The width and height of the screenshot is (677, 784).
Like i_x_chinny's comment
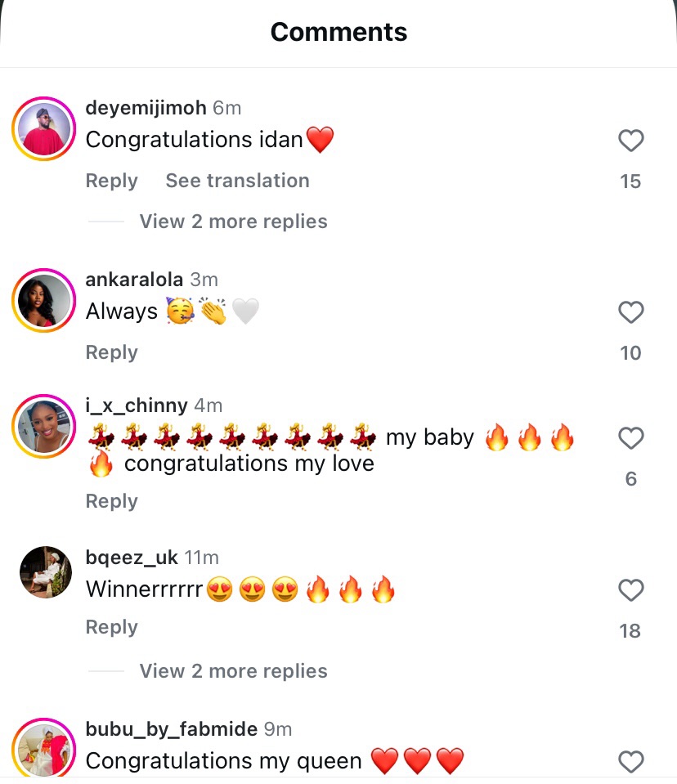tap(630, 439)
